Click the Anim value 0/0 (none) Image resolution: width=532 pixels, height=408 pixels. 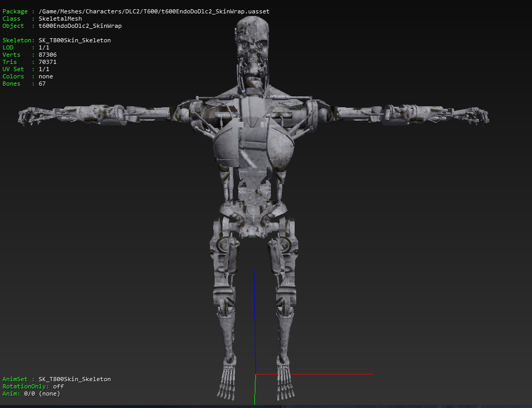pos(42,394)
